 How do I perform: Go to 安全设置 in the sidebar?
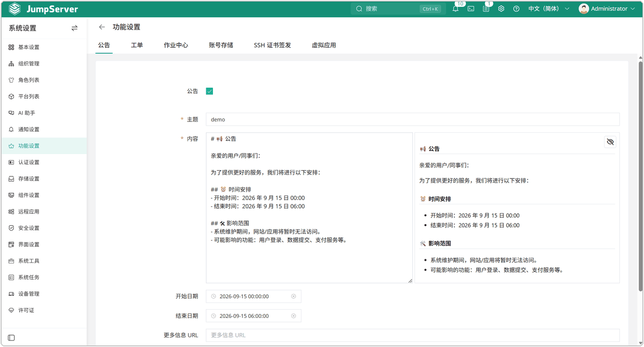tap(44, 228)
